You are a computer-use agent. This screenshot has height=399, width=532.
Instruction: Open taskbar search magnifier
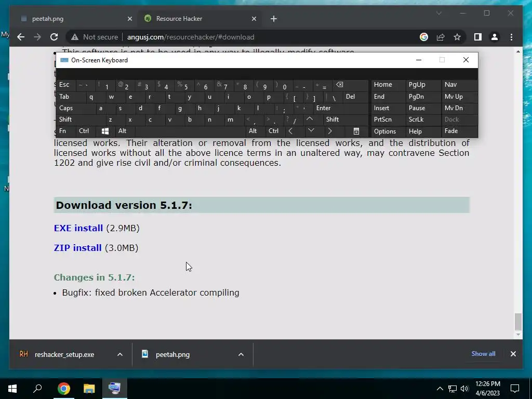click(x=37, y=389)
